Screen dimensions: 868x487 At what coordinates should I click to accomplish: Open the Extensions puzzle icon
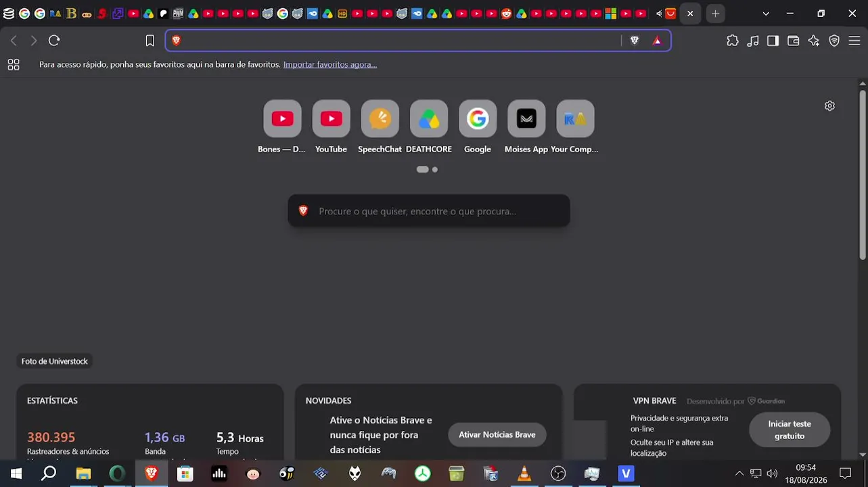[x=733, y=41]
